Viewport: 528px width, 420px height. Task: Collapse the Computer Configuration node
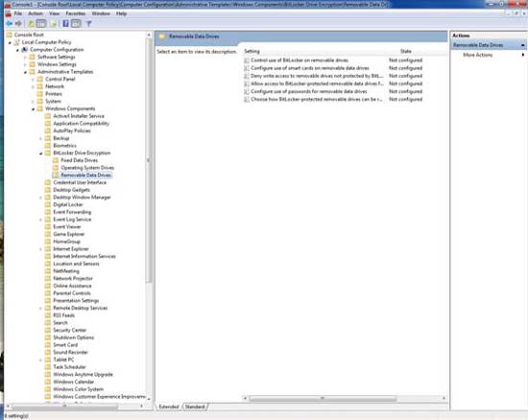pyautogui.click(x=18, y=50)
